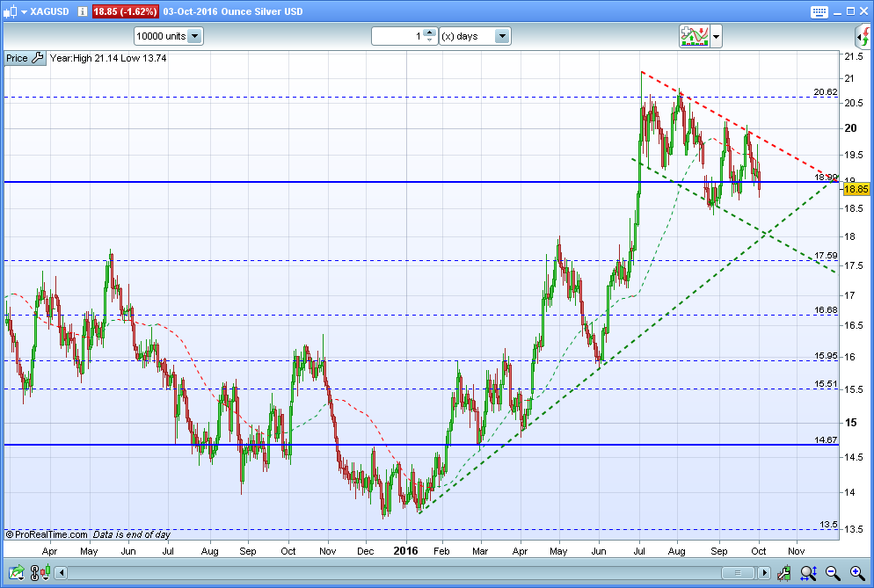
Task: Click the auto-fit zoom icon
Action: 808,572
